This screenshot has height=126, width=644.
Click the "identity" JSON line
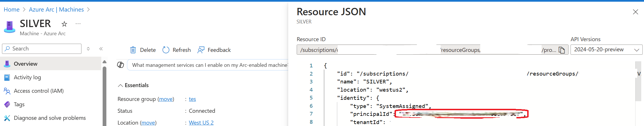pyautogui.click(x=358, y=98)
